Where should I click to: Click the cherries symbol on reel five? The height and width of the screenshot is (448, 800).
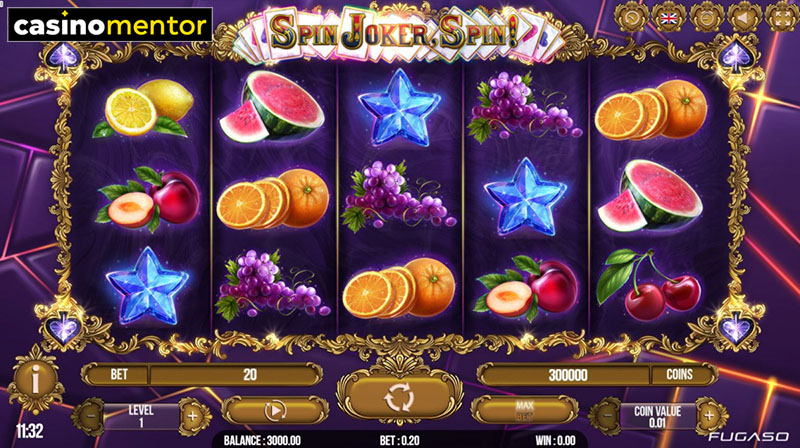pyautogui.click(x=649, y=284)
